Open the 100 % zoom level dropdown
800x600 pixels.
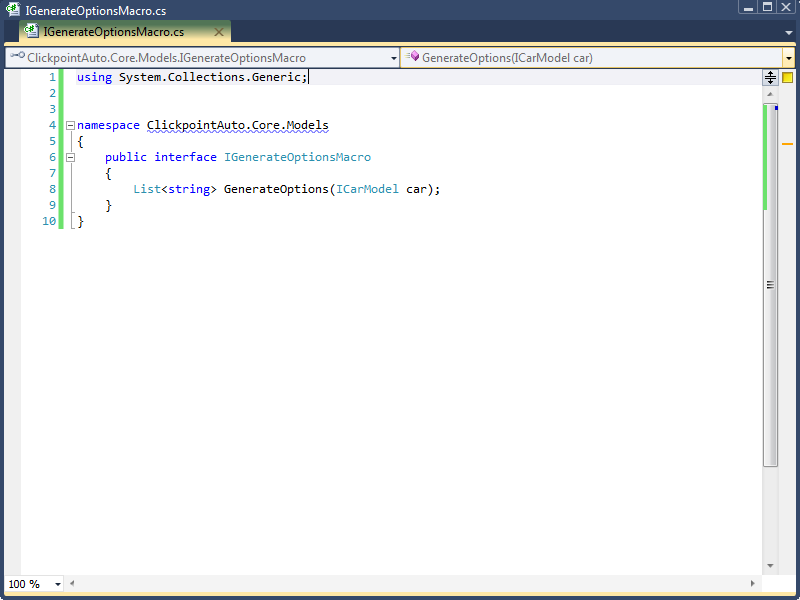tap(58, 584)
